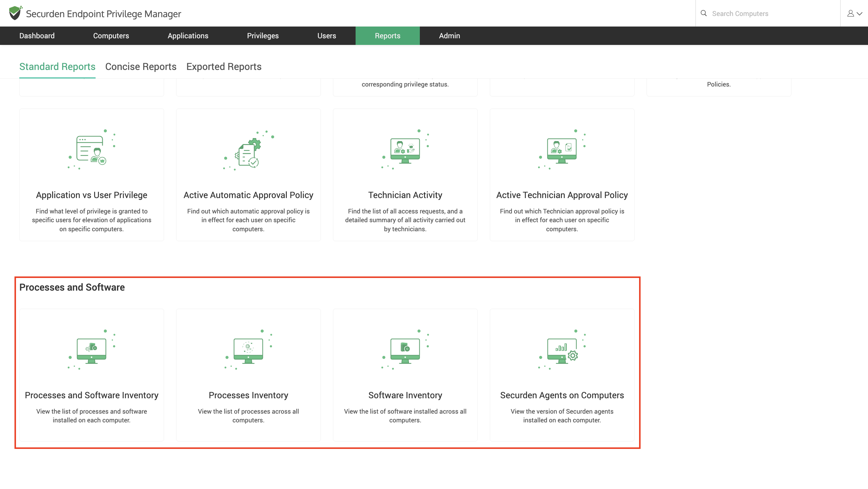Click the Processes Inventory monitor icon
This screenshot has width=868, height=489.
coord(248,350)
